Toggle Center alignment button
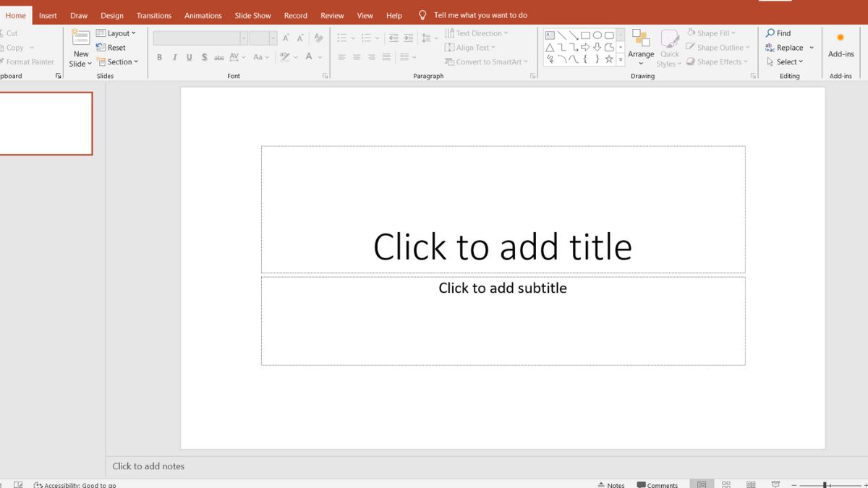The width and height of the screenshot is (868, 488). point(357,57)
